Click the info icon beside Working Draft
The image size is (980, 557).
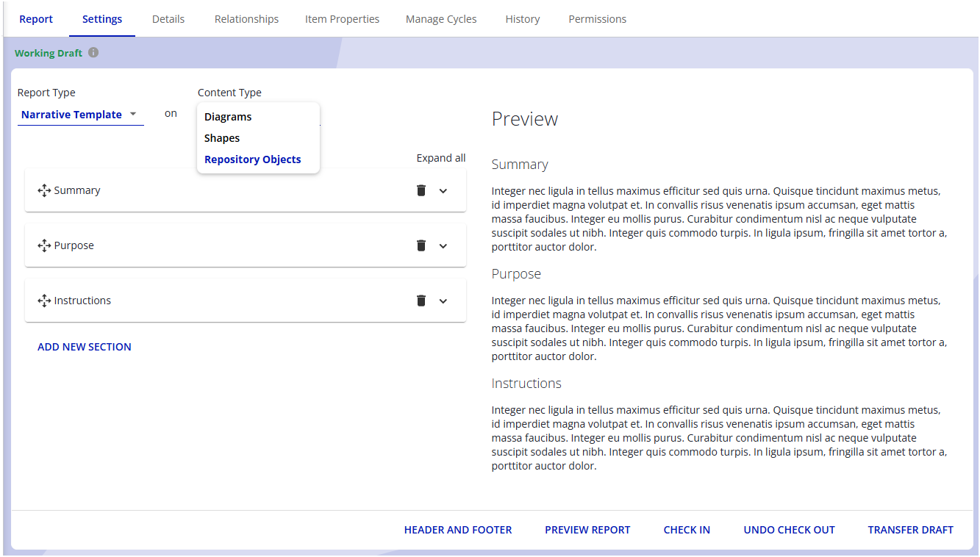[x=93, y=53]
